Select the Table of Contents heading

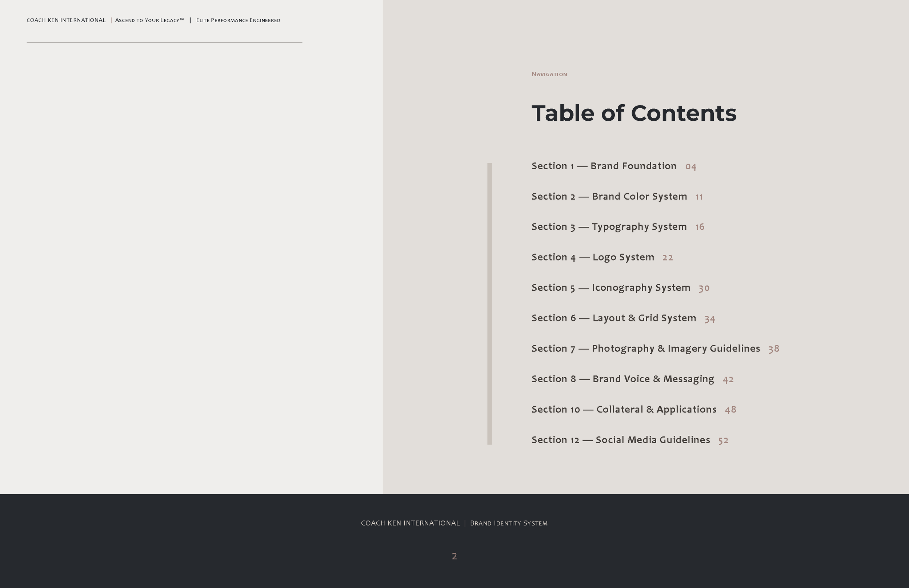click(x=634, y=113)
